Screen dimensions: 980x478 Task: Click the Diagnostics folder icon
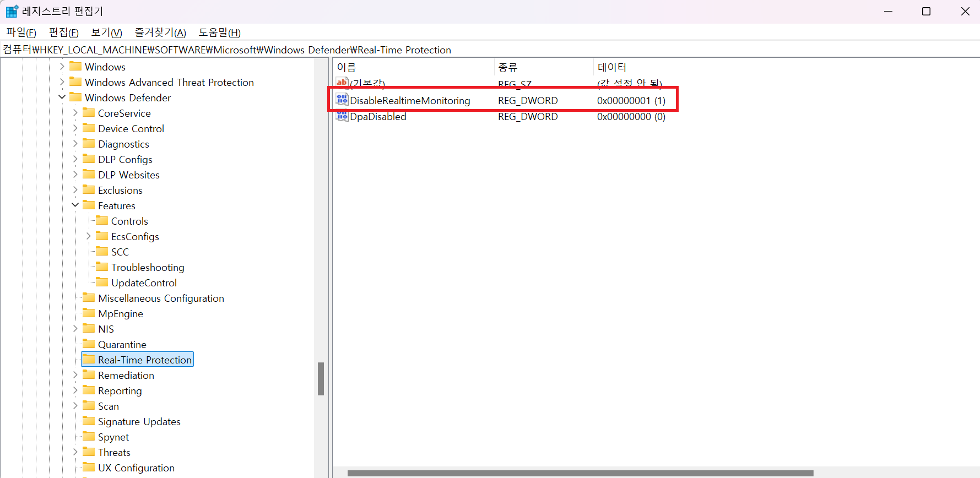pyautogui.click(x=89, y=143)
